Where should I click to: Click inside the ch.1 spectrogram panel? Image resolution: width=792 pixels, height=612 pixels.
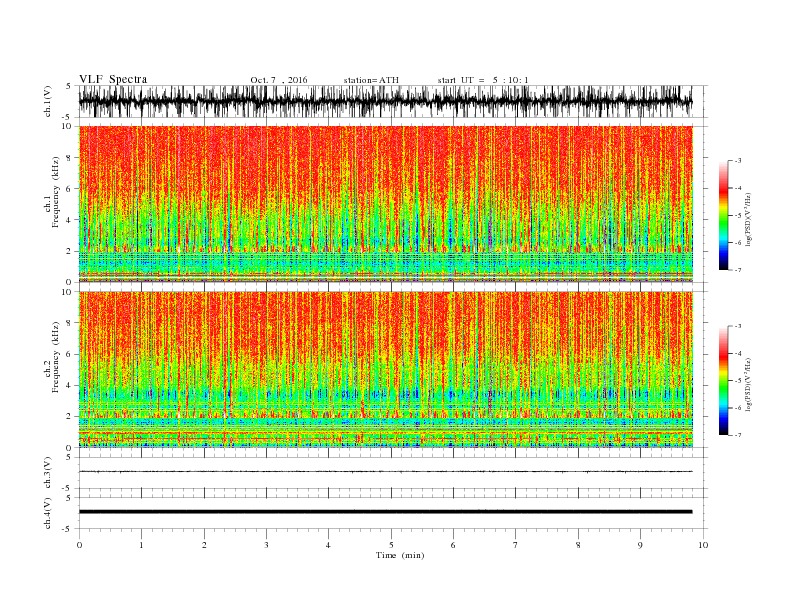click(385, 204)
